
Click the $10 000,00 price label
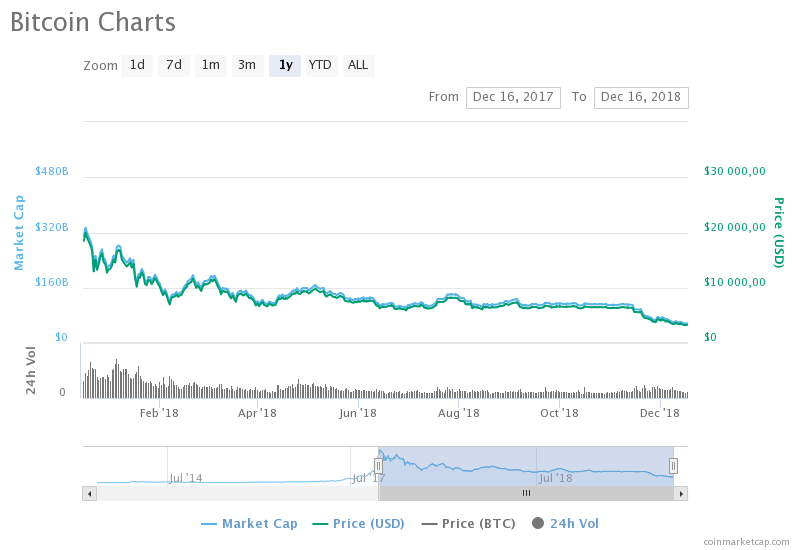pyautogui.click(x=735, y=282)
